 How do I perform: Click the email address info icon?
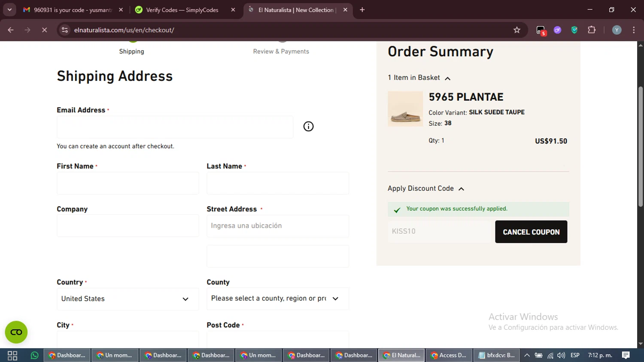tap(308, 126)
